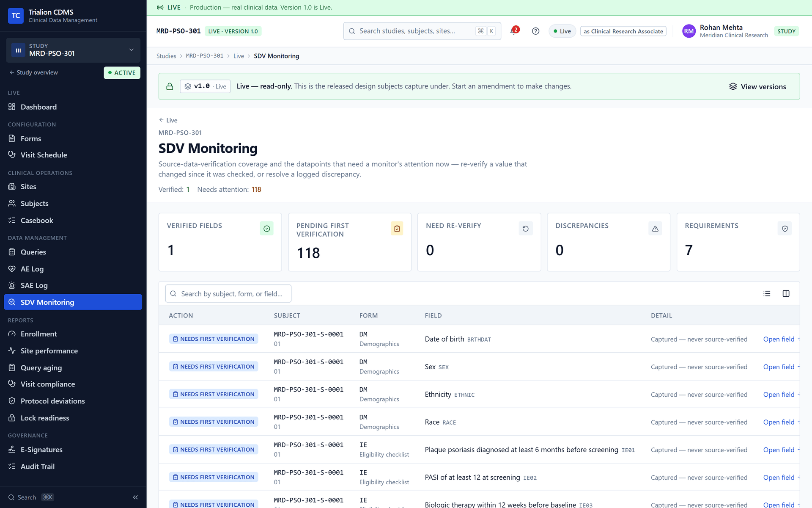
Task: Return to Study overview
Action: coord(33,72)
